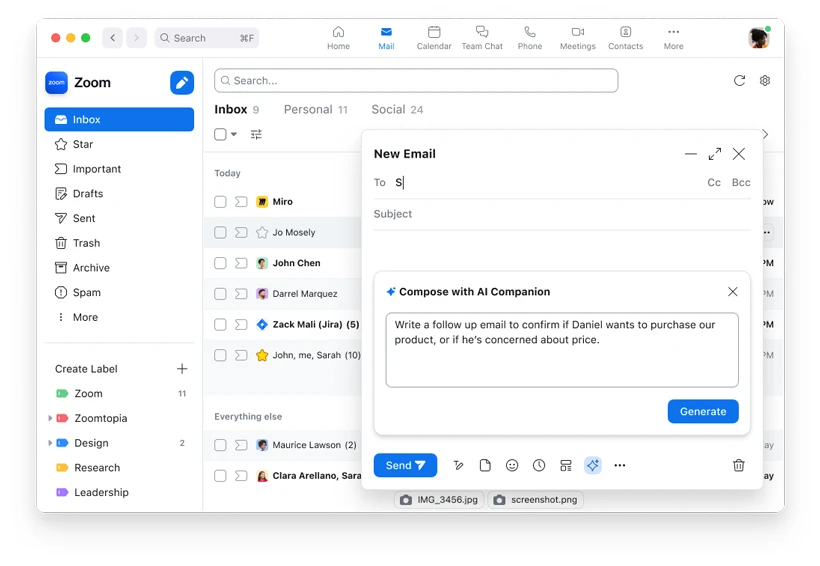This screenshot has height=566, width=820.
Task: Open more compose options ellipsis
Action: (x=620, y=465)
